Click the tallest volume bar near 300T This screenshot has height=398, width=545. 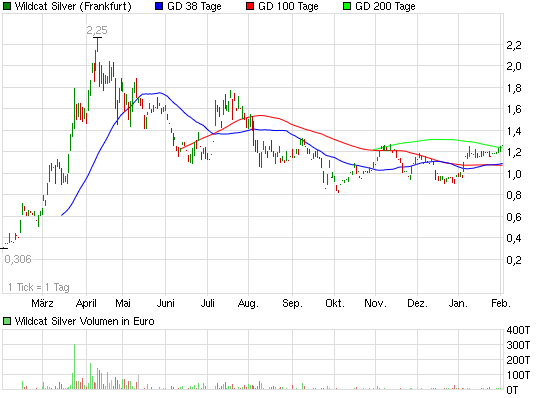pyautogui.click(x=74, y=366)
